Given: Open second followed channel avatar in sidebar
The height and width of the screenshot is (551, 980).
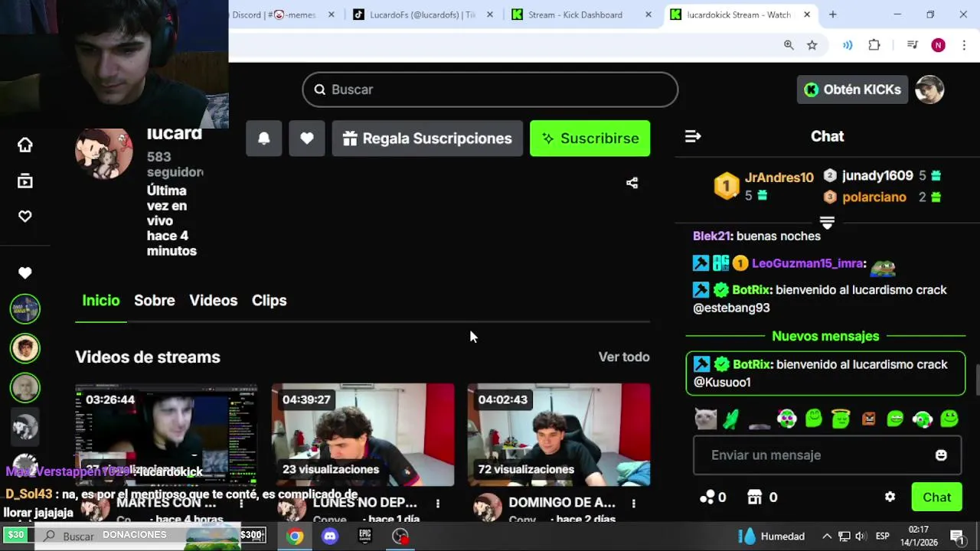Looking at the screenshot, I should [24, 348].
